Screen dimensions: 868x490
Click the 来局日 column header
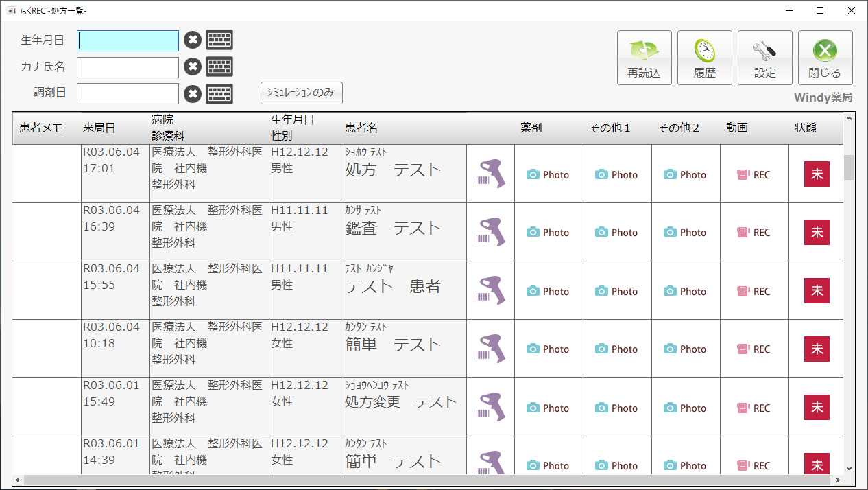(x=99, y=128)
